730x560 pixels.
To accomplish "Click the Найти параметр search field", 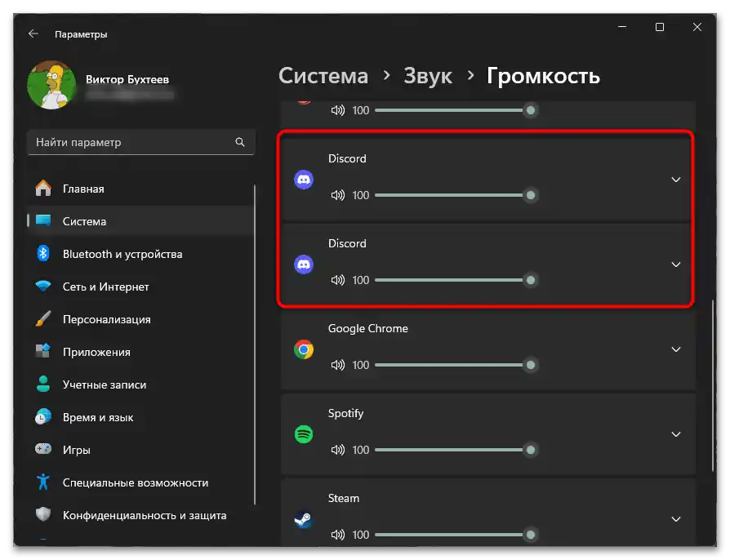I will click(x=131, y=142).
